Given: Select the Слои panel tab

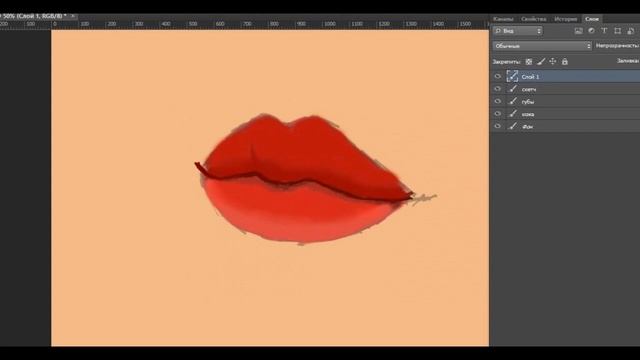Looking at the screenshot, I should (591, 19).
